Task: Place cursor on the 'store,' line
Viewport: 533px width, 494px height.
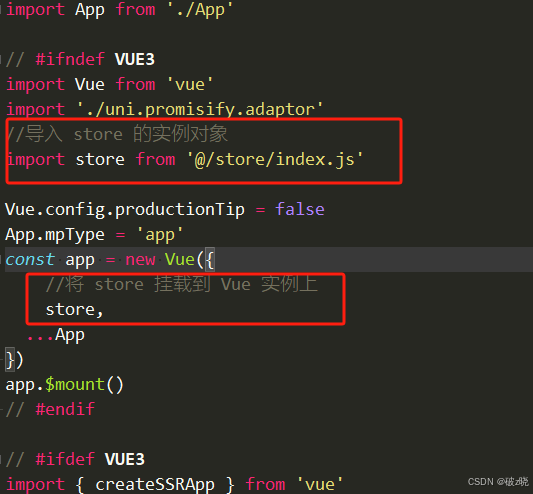Action: 74,310
